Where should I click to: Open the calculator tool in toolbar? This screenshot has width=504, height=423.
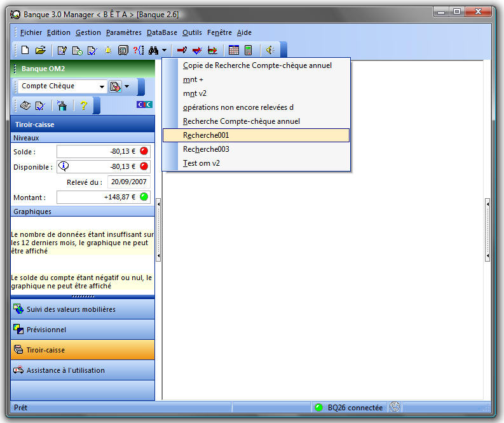(x=248, y=50)
